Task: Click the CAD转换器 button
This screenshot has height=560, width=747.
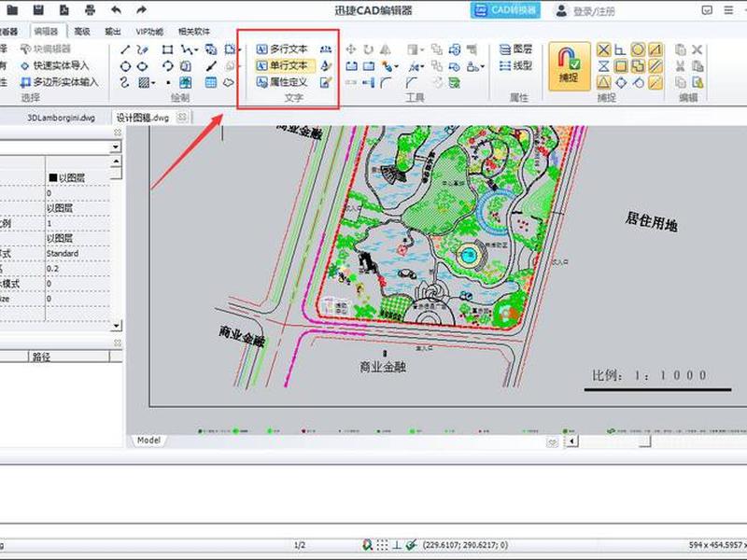Action: tap(505, 10)
